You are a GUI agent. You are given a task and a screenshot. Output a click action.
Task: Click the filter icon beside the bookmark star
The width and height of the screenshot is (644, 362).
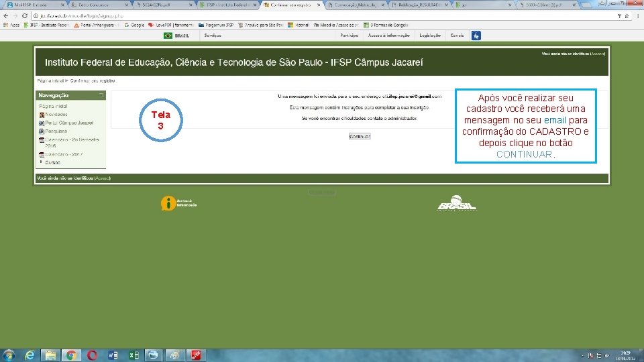619,16
